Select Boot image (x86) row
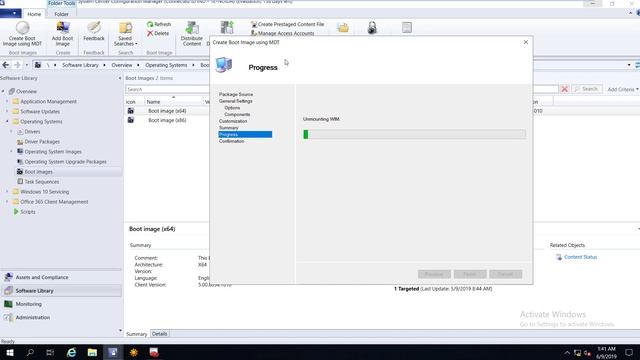Screen dimensions: 640x360 coord(167,120)
